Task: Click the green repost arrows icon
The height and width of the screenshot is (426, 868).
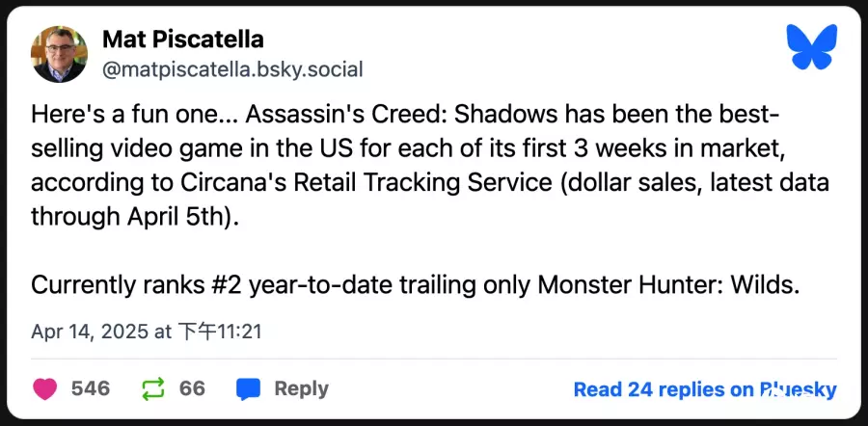Action: click(x=153, y=388)
